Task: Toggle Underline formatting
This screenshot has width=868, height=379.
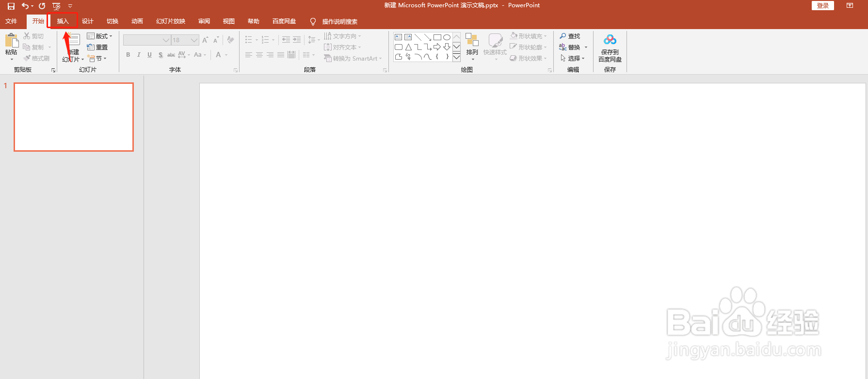Action: coord(149,55)
